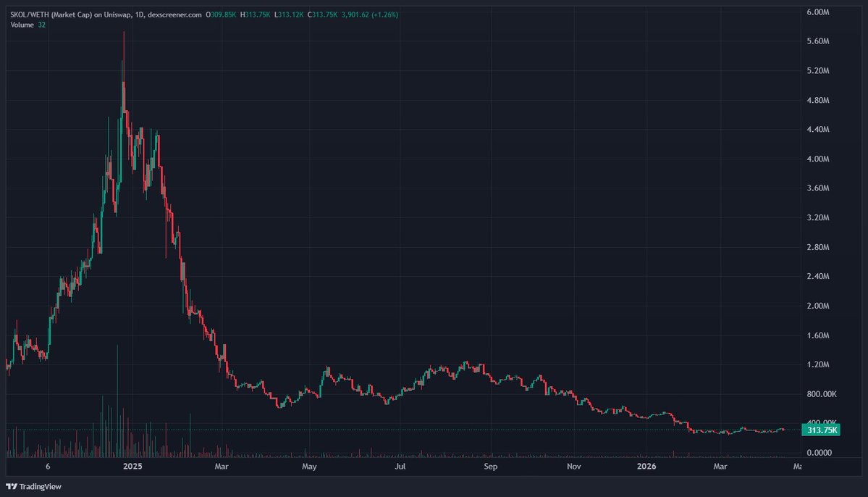Click the 2025 time axis label
This screenshot has width=868, height=497.
pos(133,467)
